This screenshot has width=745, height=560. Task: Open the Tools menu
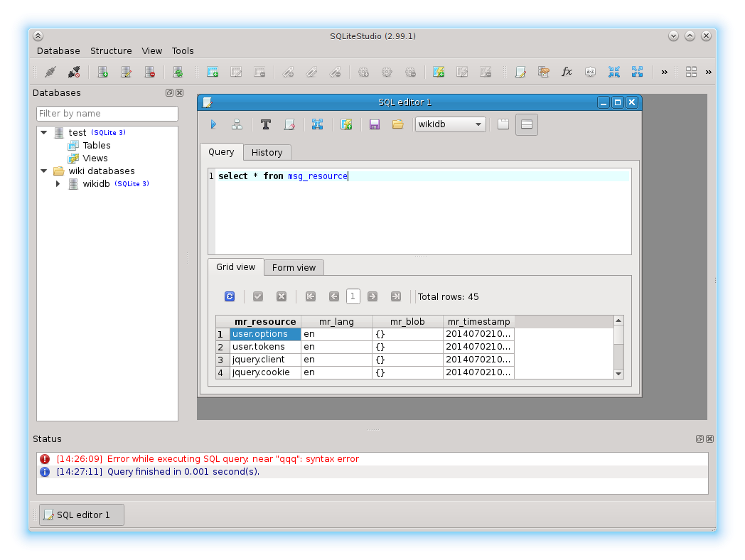(x=183, y=51)
